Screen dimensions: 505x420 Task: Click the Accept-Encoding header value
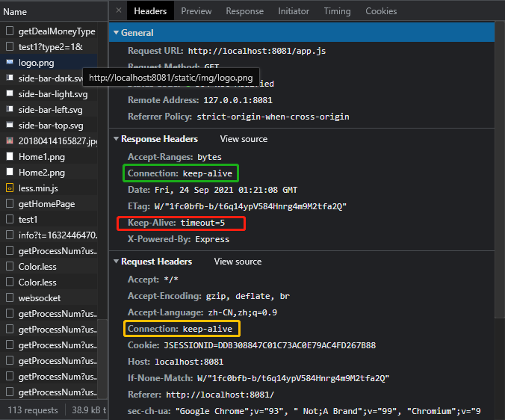coord(248,296)
